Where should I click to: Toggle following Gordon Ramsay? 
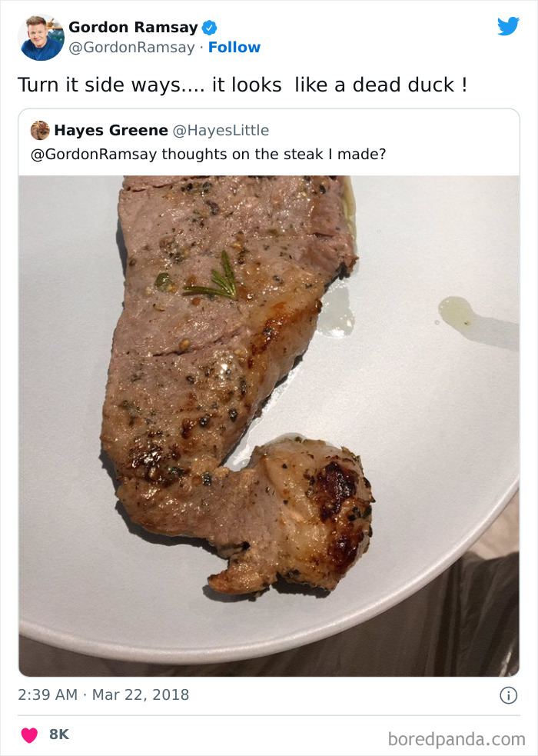click(235, 47)
